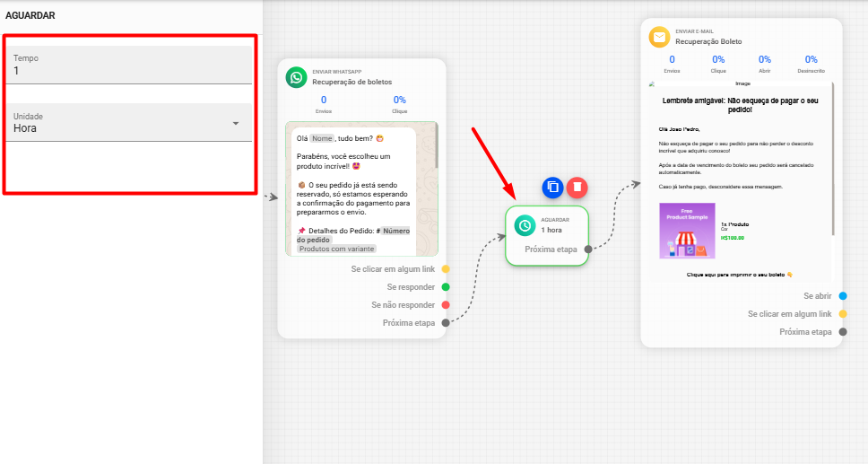868x464 pixels.
Task: Click the green 'Se responder' connector dot
Action: (x=446, y=287)
